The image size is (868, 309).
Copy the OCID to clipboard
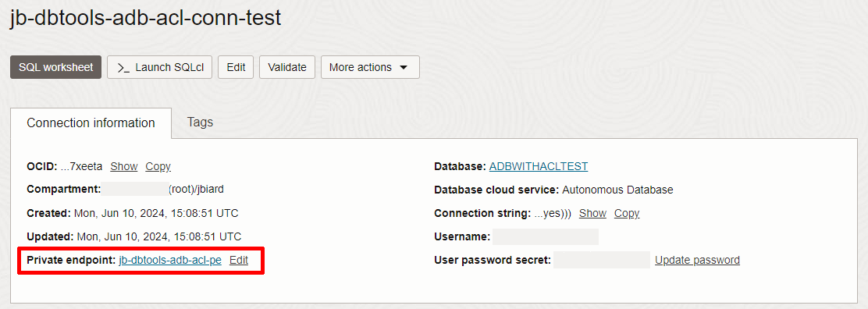[158, 166]
